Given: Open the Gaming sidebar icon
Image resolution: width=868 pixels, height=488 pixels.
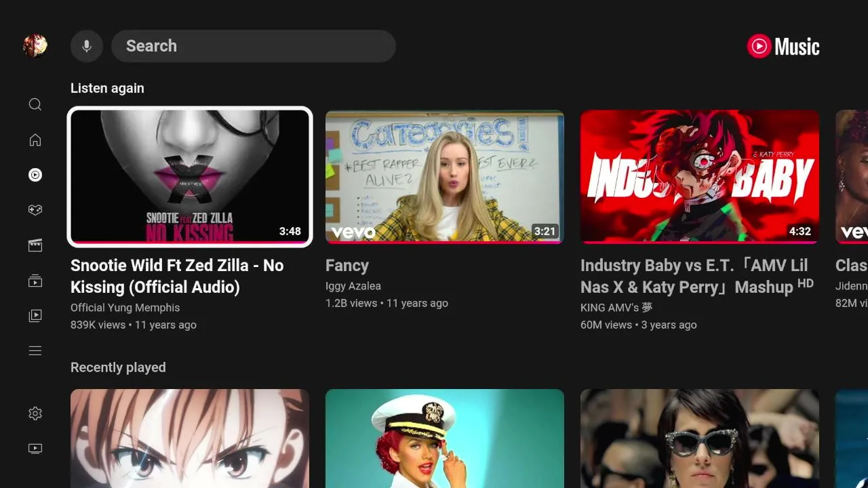Looking at the screenshot, I should [35, 210].
